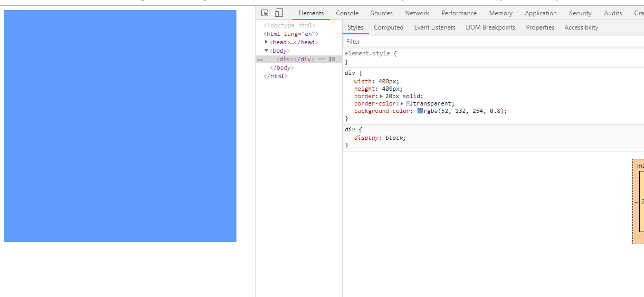Select the Computed styles tab

click(x=389, y=27)
